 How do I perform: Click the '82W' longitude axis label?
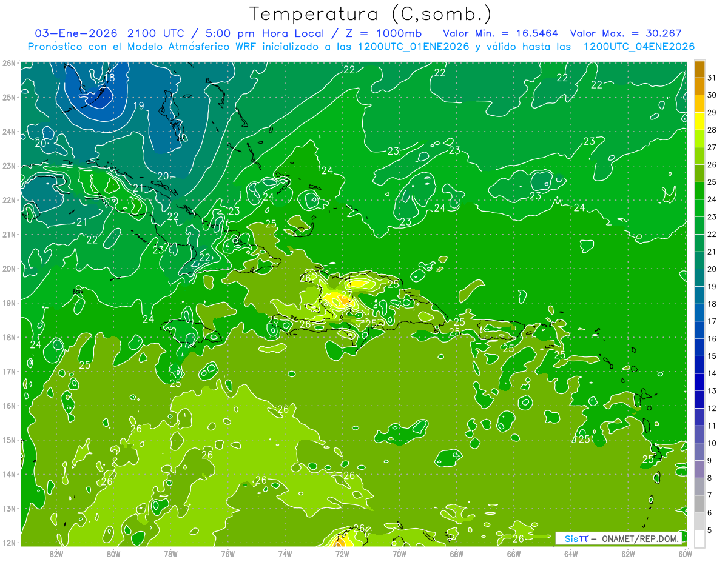pos(56,554)
